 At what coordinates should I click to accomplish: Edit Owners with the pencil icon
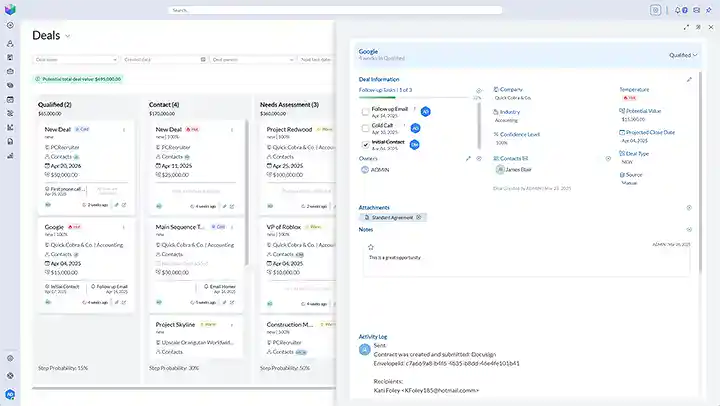pos(468,158)
